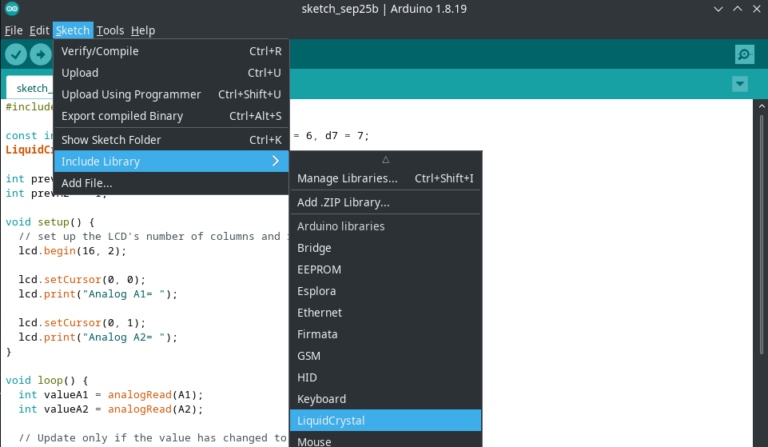
Task: Open the Serial Monitor magnifier icon
Action: coord(743,54)
